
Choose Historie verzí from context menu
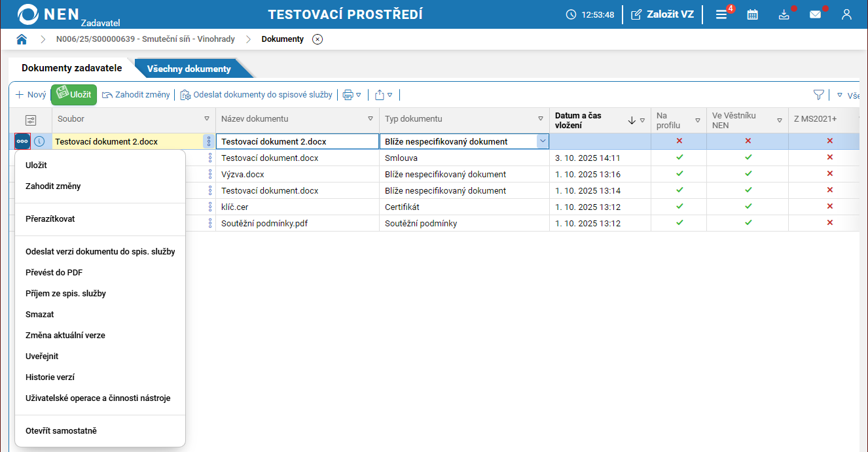[x=50, y=377]
